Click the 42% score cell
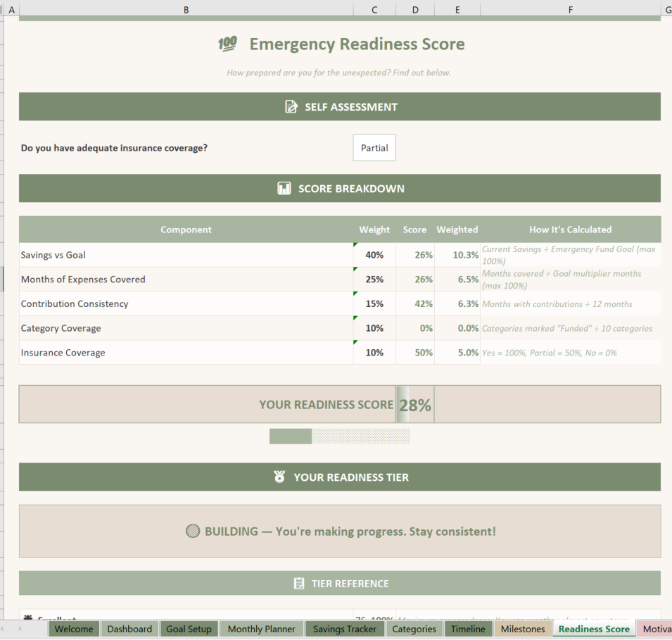The image size is (672, 640). coord(415,303)
